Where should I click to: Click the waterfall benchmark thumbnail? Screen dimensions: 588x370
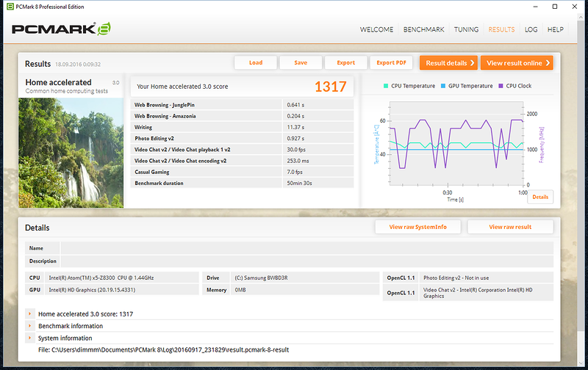(x=71, y=153)
